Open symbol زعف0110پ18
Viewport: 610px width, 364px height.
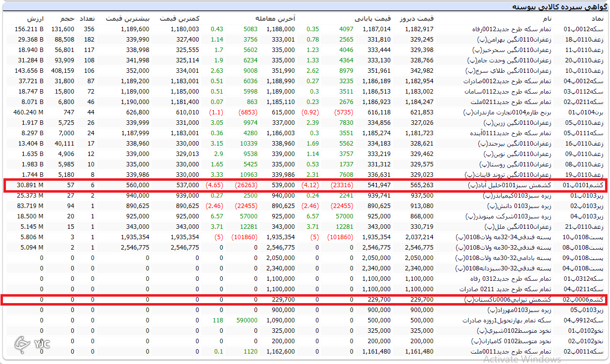(x=584, y=40)
